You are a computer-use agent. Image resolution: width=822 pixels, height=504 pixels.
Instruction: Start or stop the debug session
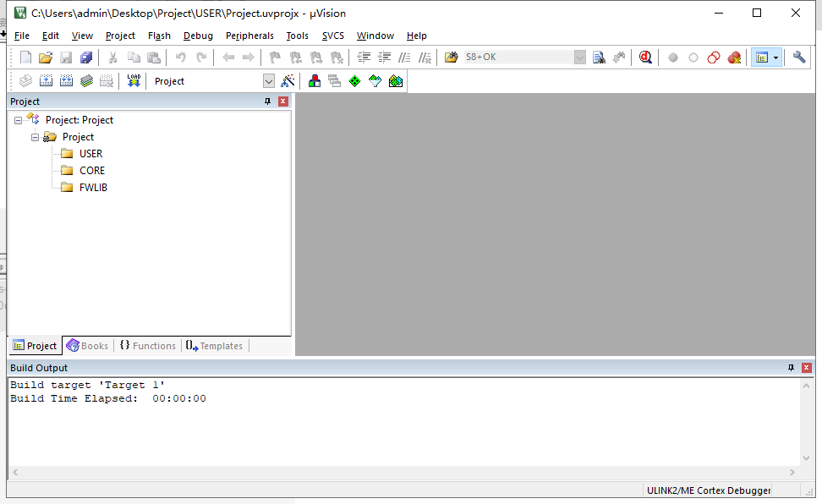(x=646, y=58)
